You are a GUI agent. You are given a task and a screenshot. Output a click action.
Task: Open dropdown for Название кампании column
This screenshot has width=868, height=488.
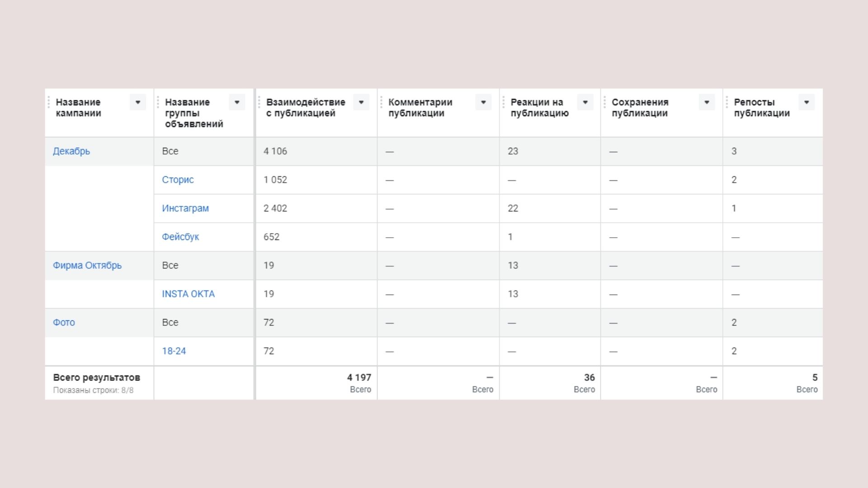coord(138,102)
